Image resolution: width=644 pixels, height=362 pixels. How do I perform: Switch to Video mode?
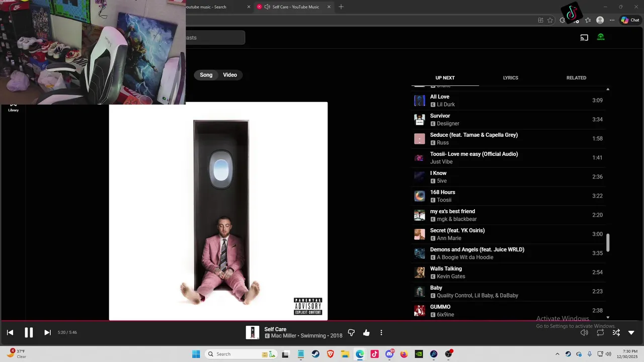coord(230,75)
